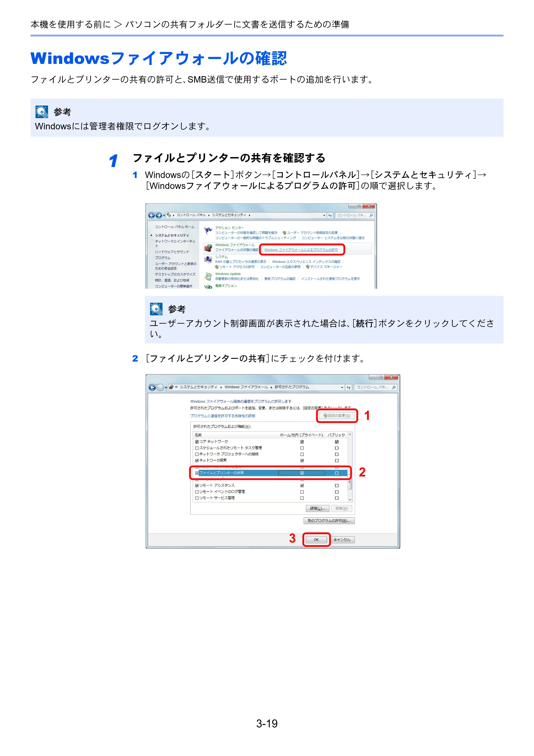Screen dimensions: 534x756
Task: Click the forward arrow in the upper Control Panel window
Action: click(159, 215)
